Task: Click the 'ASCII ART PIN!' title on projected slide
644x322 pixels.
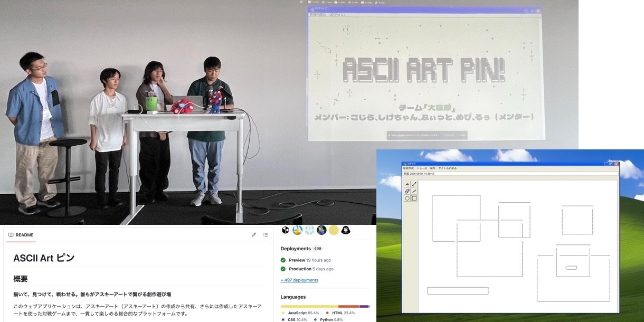Action: [x=424, y=71]
